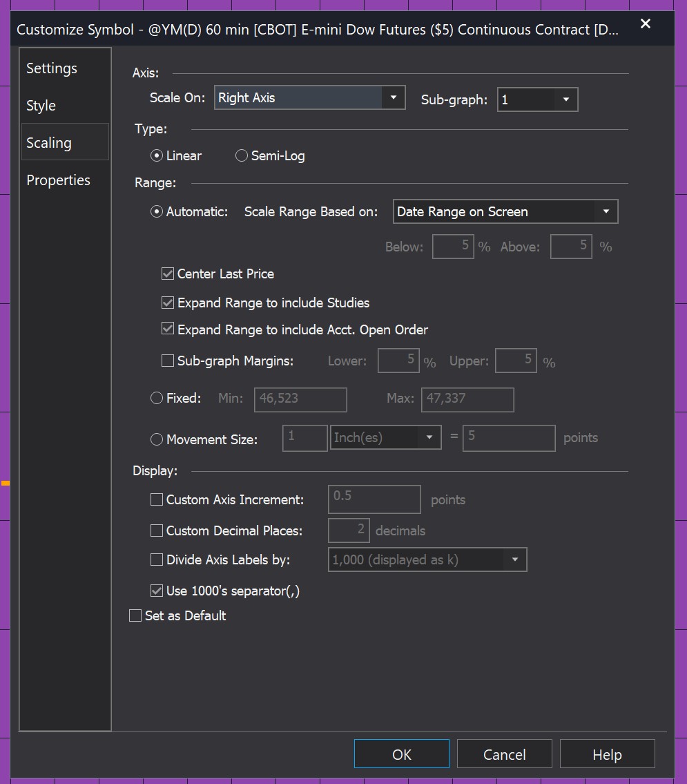Switch to the Settings section
687x784 pixels.
pyautogui.click(x=51, y=68)
